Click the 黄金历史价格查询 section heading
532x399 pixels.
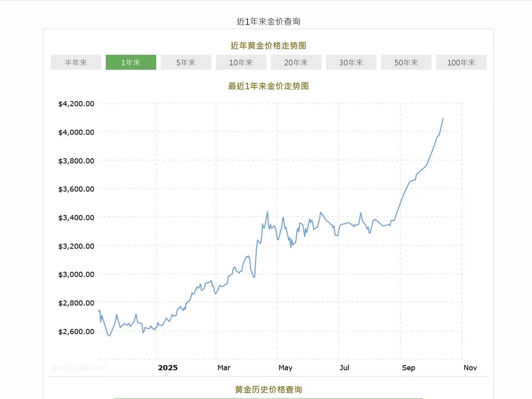pyautogui.click(x=269, y=390)
